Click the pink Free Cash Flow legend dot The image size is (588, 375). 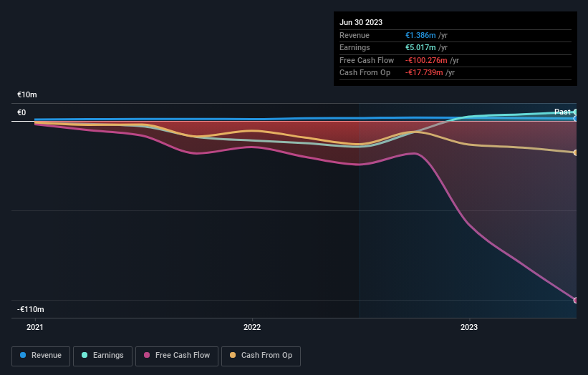point(147,355)
